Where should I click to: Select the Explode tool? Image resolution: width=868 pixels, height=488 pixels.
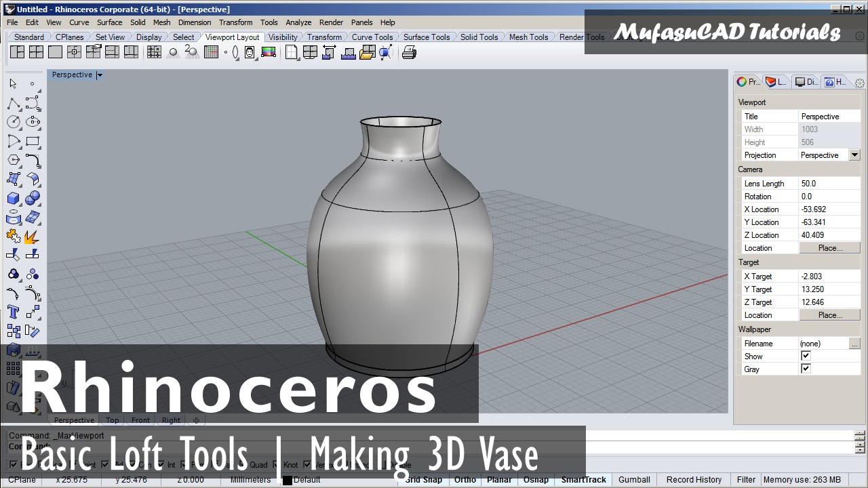tap(33, 236)
